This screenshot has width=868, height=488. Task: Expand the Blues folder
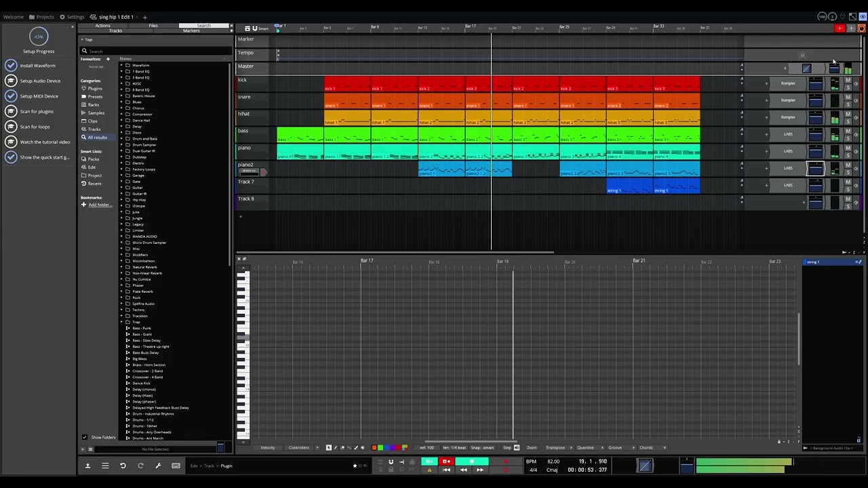tap(122, 102)
